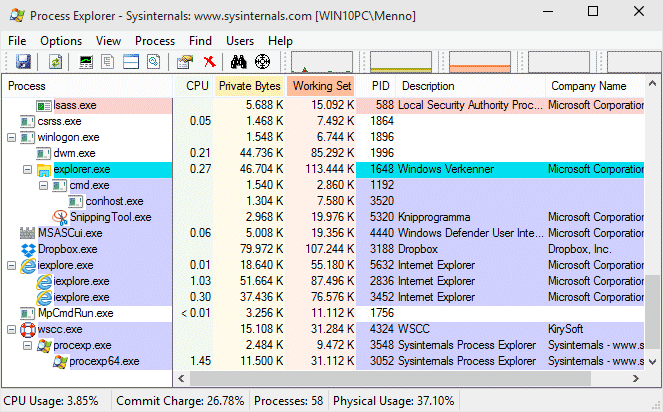Select the SnippingTool.exe process name
The height and width of the screenshot is (412, 663).
pyautogui.click(x=110, y=217)
